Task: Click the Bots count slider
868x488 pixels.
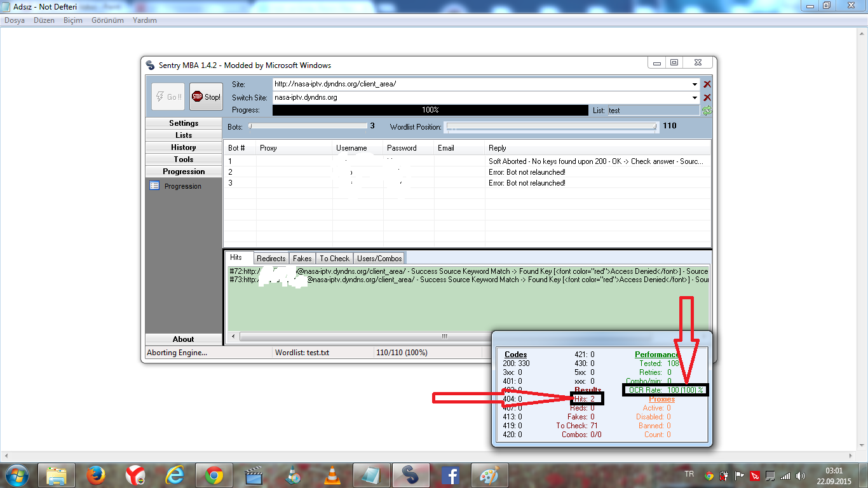Action: (x=308, y=126)
